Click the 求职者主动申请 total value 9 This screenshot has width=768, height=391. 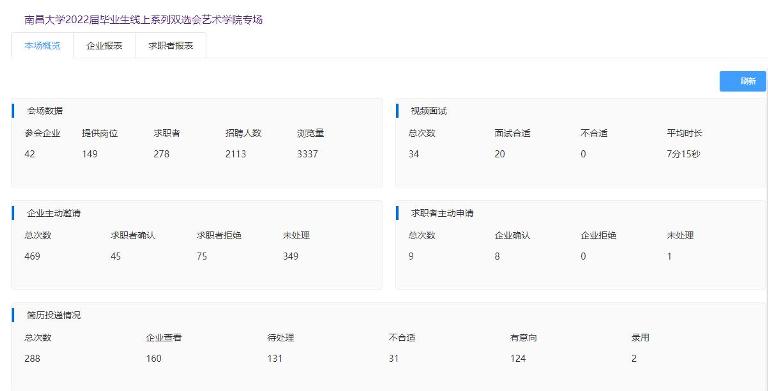tap(411, 256)
